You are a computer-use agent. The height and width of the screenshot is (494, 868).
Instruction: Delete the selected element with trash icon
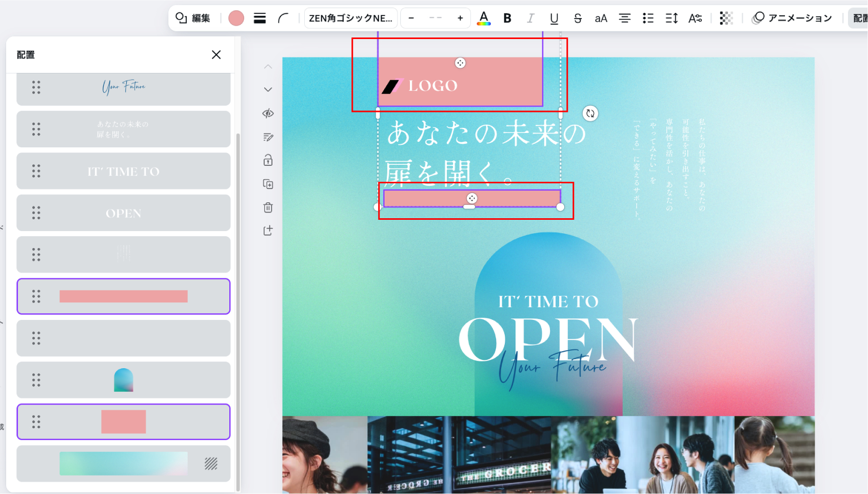(x=268, y=207)
